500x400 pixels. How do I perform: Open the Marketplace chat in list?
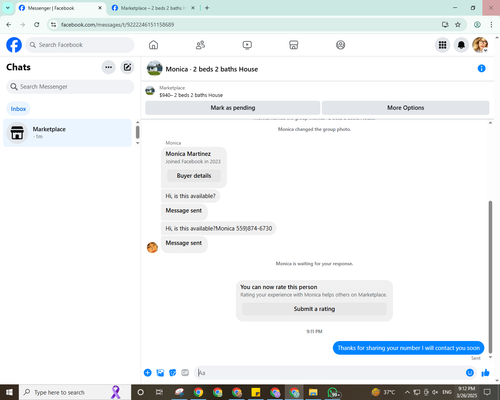pyautogui.click(x=67, y=133)
